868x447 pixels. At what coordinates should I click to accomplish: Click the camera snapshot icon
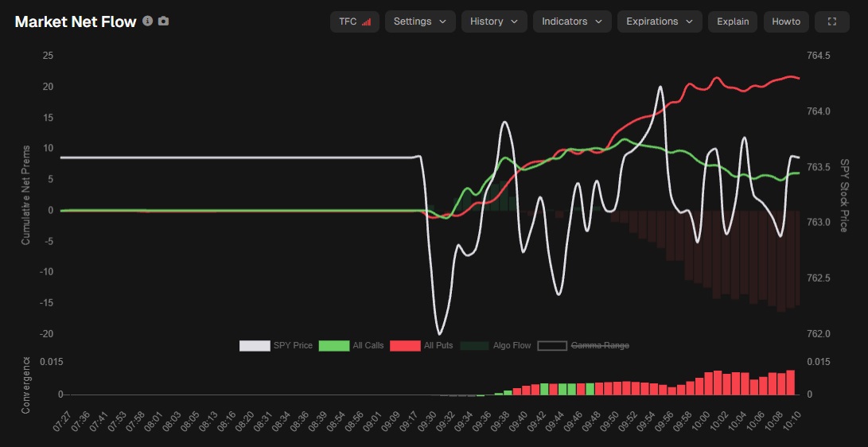tap(163, 21)
